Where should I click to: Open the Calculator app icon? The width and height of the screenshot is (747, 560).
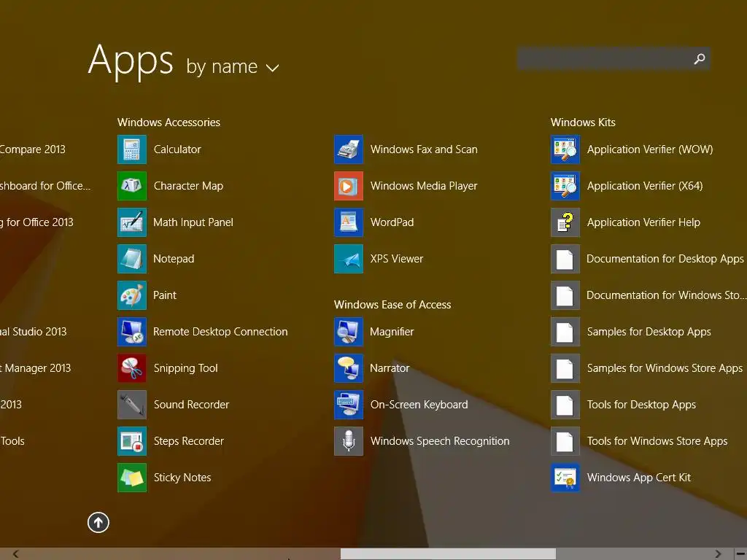132,149
